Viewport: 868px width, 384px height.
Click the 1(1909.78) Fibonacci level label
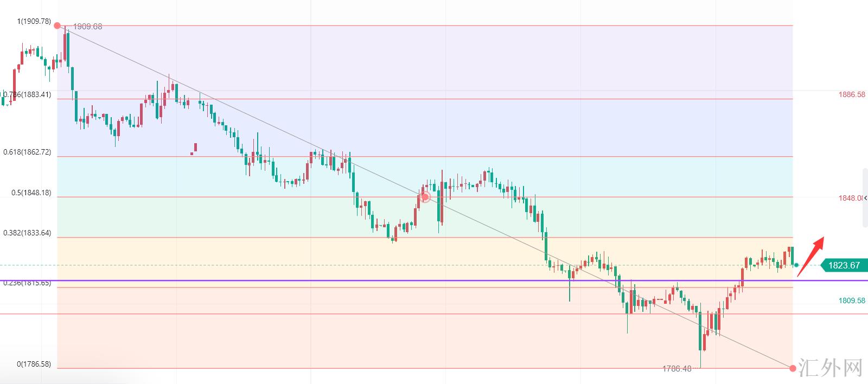tap(34, 22)
